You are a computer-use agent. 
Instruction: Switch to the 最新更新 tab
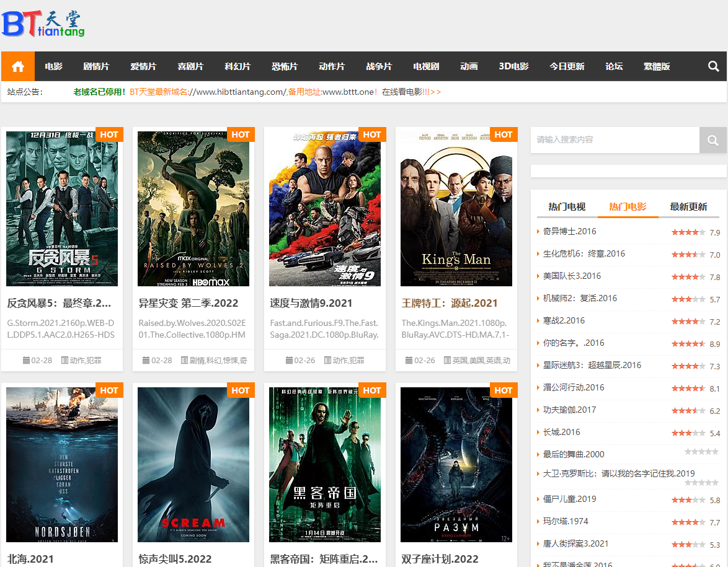pyautogui.click(x=688, y=207)
